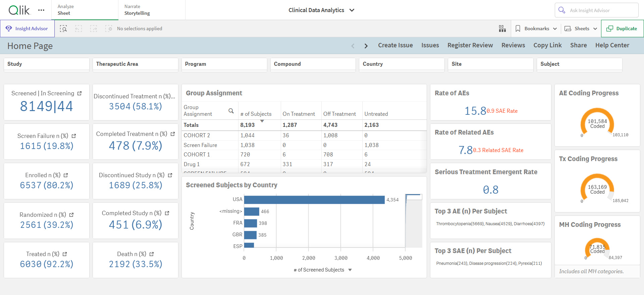Open the Screened | In Screening detail link icon

pos(79,93)
